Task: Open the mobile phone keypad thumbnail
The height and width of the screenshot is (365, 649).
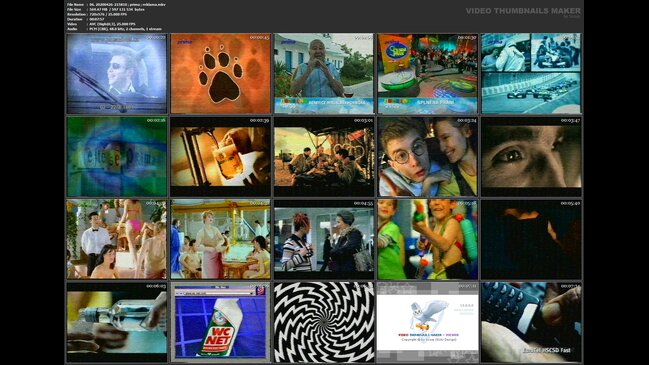Action: 531,322
